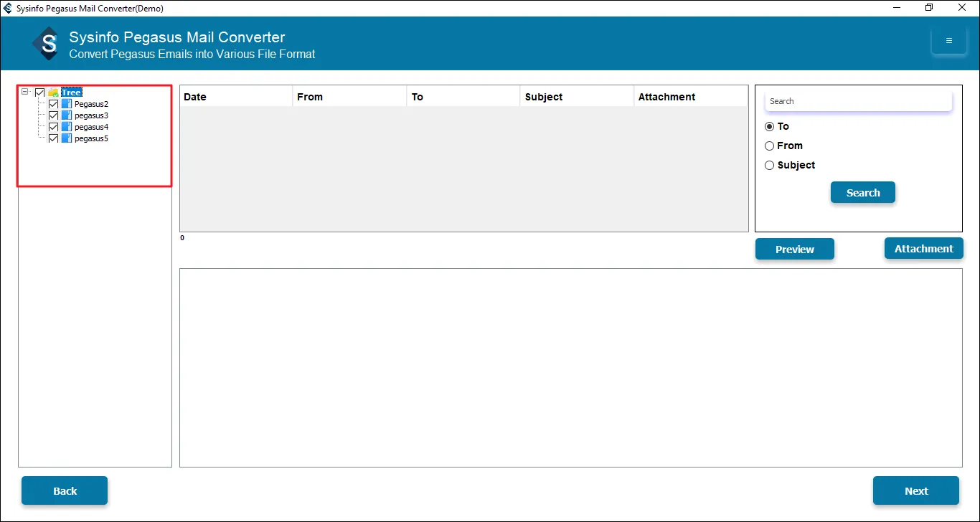This screenshot has width=980, height=522.
Task: Click the Attachment button
Action: pos(924,249)
